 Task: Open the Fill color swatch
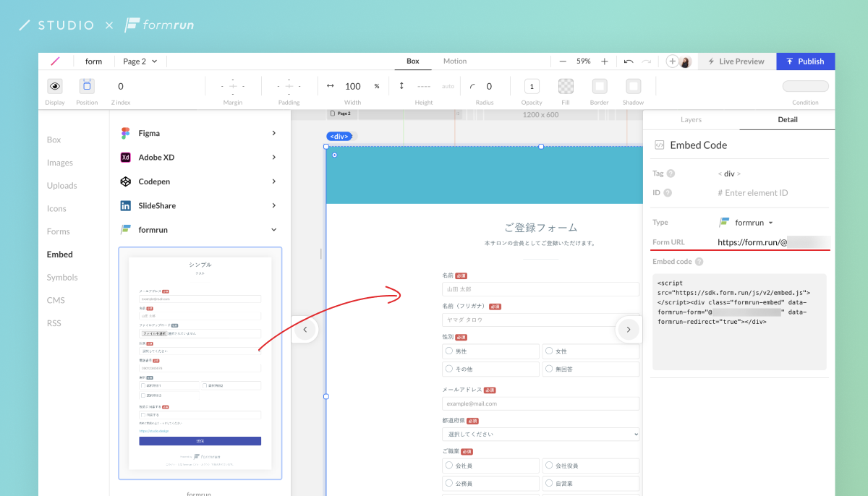pos(566,86)
